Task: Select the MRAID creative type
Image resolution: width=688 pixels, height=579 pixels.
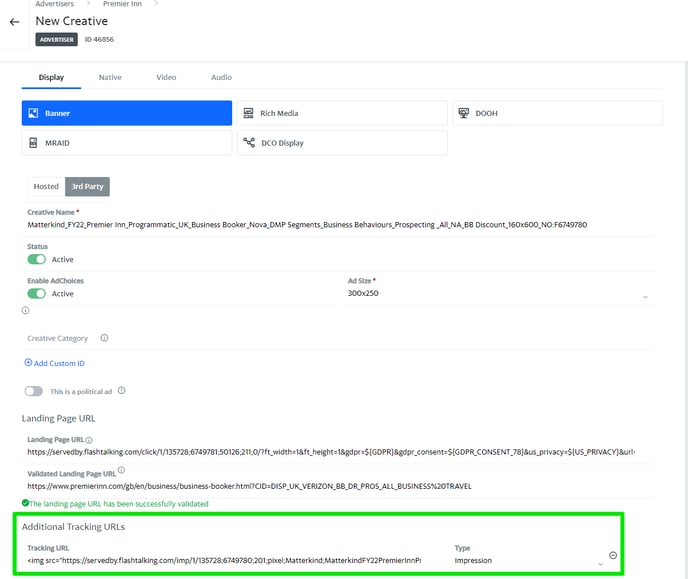Action: click(x=127, y=143)
